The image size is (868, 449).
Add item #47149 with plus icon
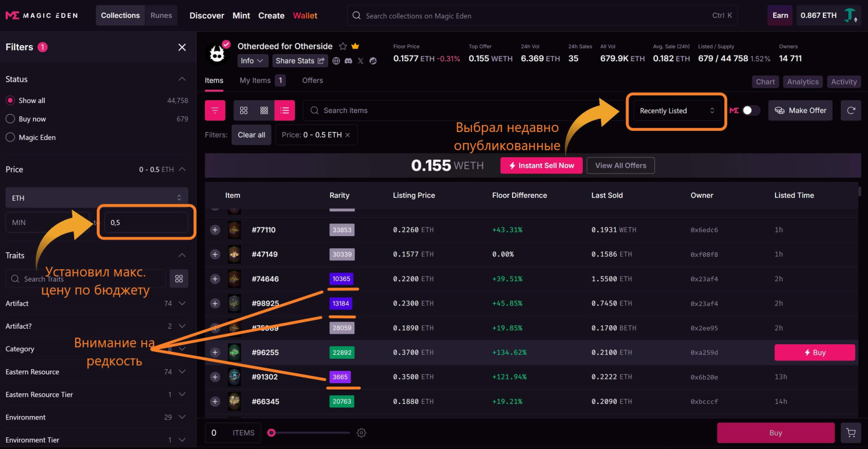tap(215, 254)
